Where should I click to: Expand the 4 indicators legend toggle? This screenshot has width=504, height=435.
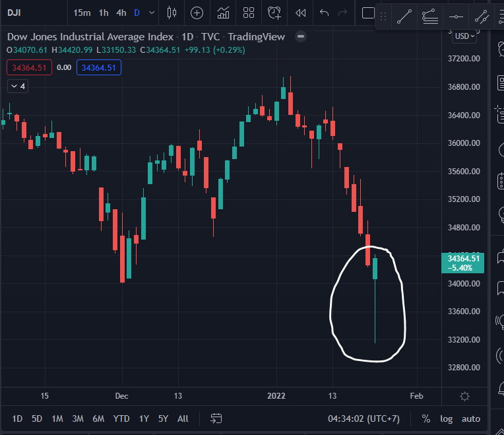click(x=18, y=86)
